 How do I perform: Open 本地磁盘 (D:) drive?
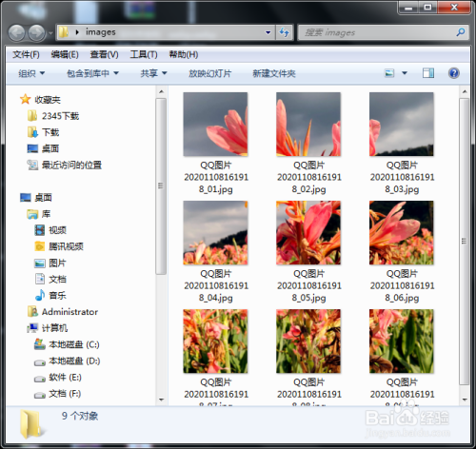(67, 361)
